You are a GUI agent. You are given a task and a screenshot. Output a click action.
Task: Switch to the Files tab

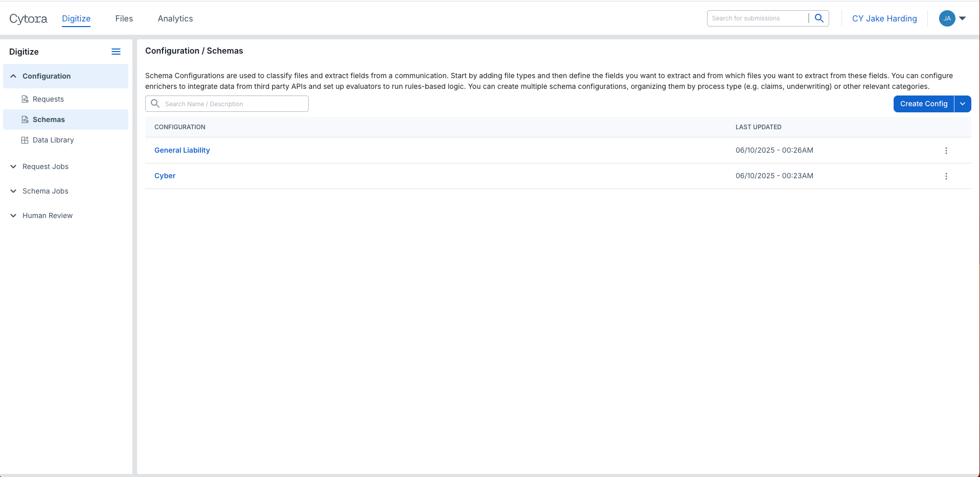click(124, 19)
